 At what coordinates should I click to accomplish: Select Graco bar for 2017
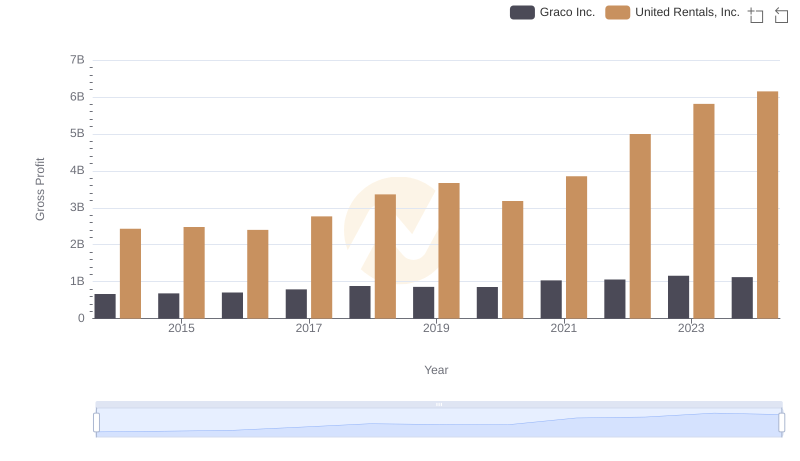pos(296,304)
